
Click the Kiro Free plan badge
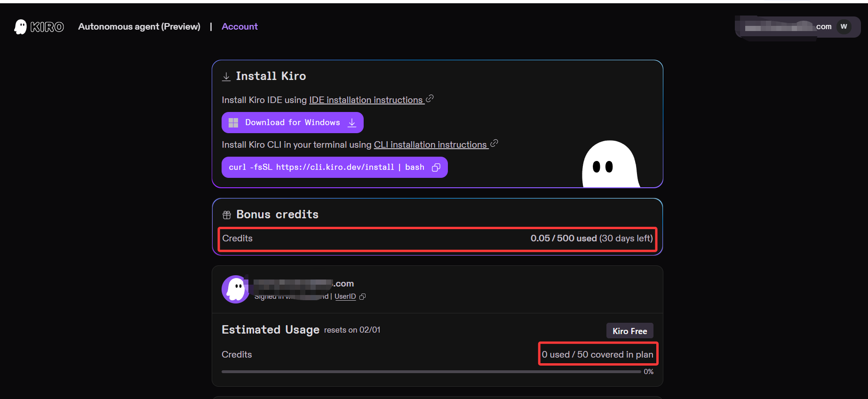pos(629,331)
